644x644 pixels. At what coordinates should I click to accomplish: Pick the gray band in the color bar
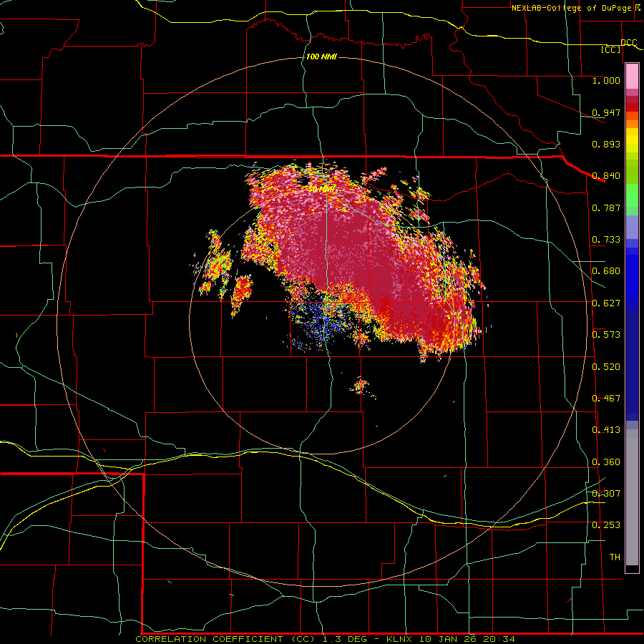point(632,497)
